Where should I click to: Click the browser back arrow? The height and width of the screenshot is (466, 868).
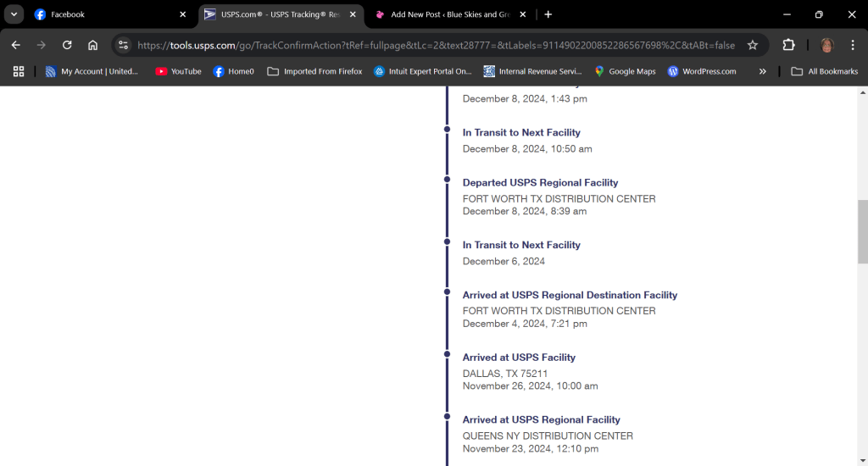click(15, 45)
